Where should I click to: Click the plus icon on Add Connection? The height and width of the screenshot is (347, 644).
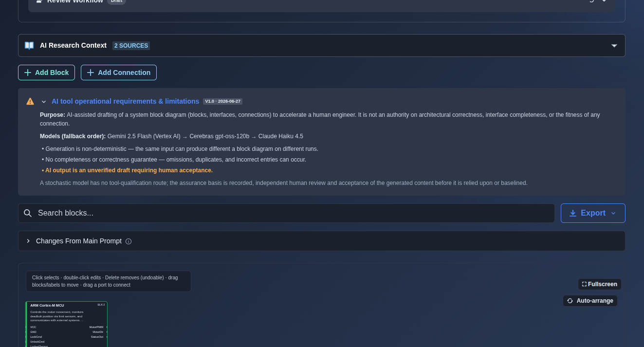(x=91, y=73)
